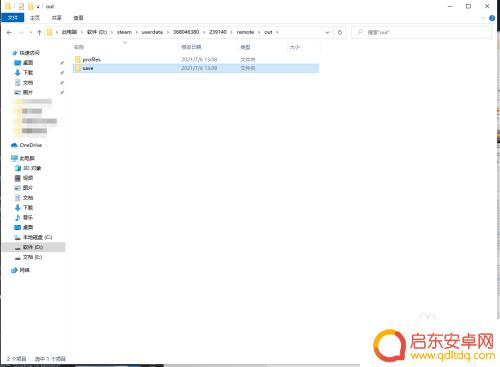Open 3D 对象 under This PC
The height and width of the screenshot is (367, 500).
(32, 168)
